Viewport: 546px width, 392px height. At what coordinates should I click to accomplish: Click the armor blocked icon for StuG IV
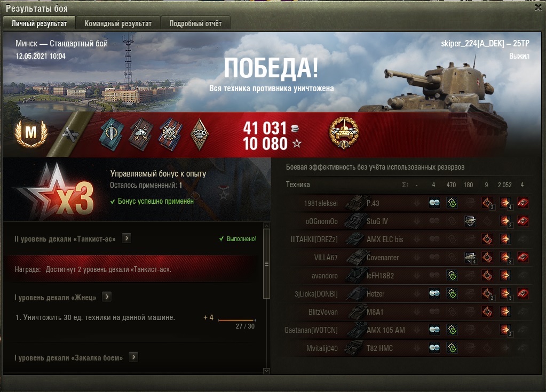pyautogui.click(x=470, y=221)
